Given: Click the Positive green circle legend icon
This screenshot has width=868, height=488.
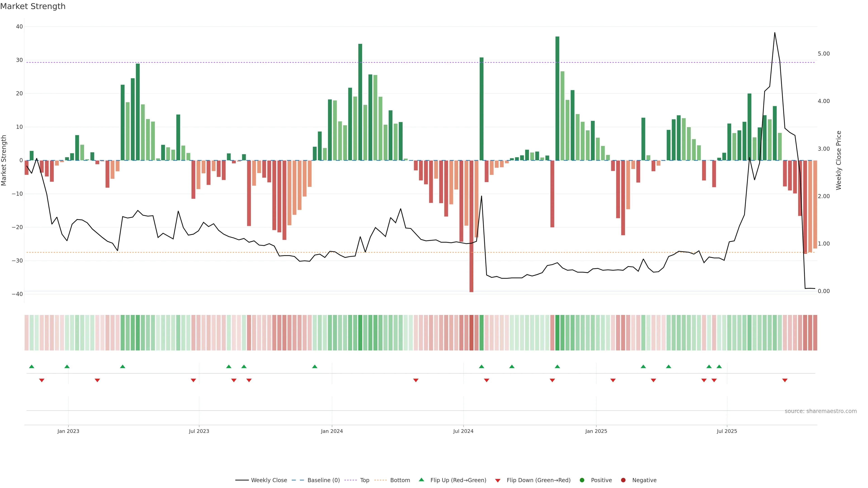Looking at the screenshot, I should [x=582, y=480].
